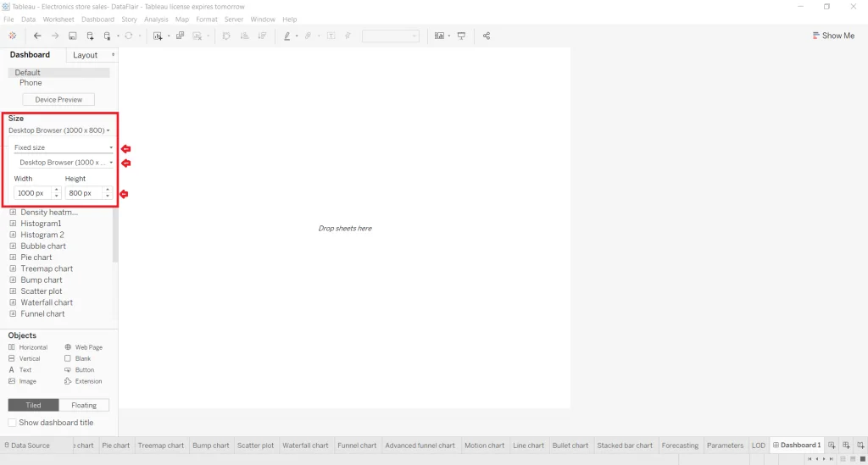Open the Fit dropdown box in toolbar
This screenshot has height=465, width=868.
390,36
